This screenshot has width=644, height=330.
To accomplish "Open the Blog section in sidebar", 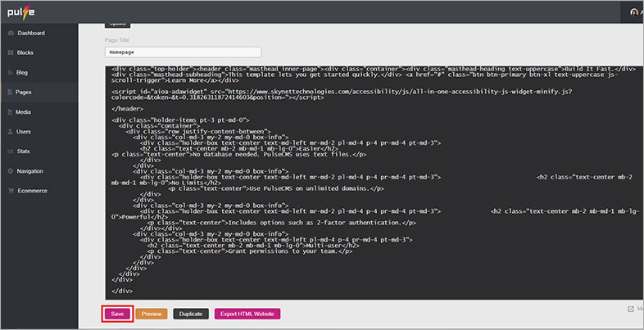I will pos(22,72).
